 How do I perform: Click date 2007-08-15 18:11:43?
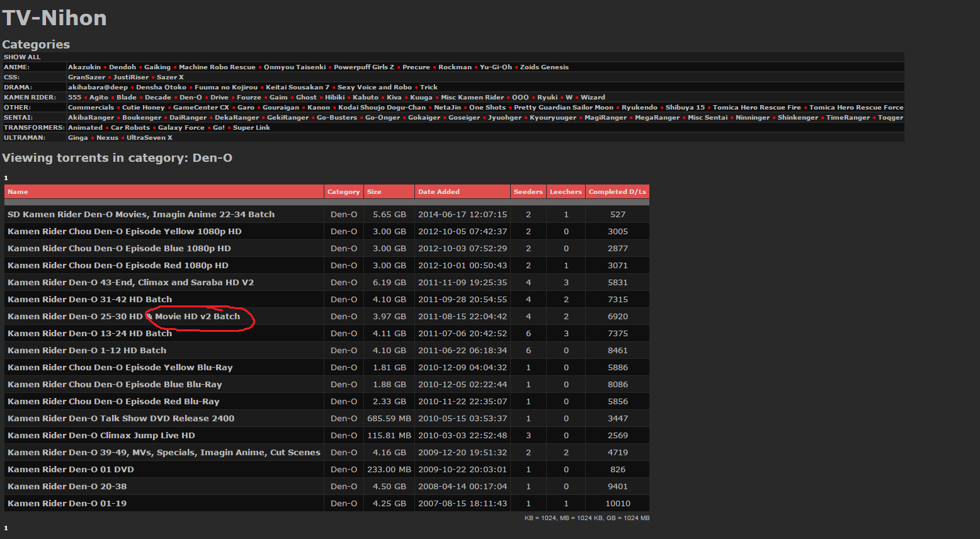(x=462, y=504)
